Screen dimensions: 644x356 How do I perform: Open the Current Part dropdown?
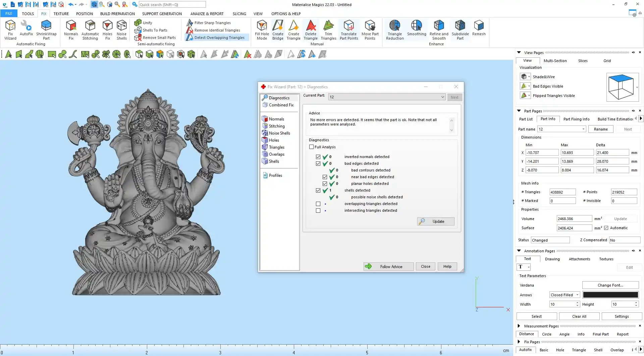442,97
